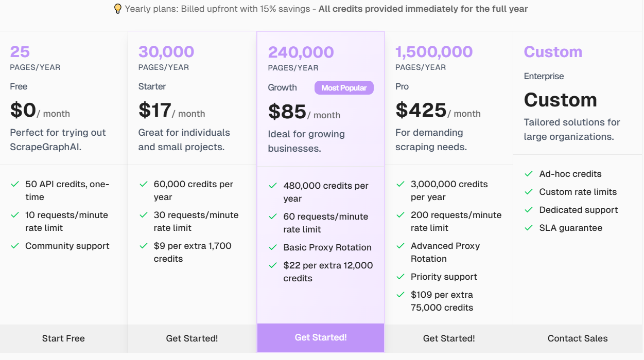
Task: Click checkmark beside Dedicated support
Action: click(528, 210)
